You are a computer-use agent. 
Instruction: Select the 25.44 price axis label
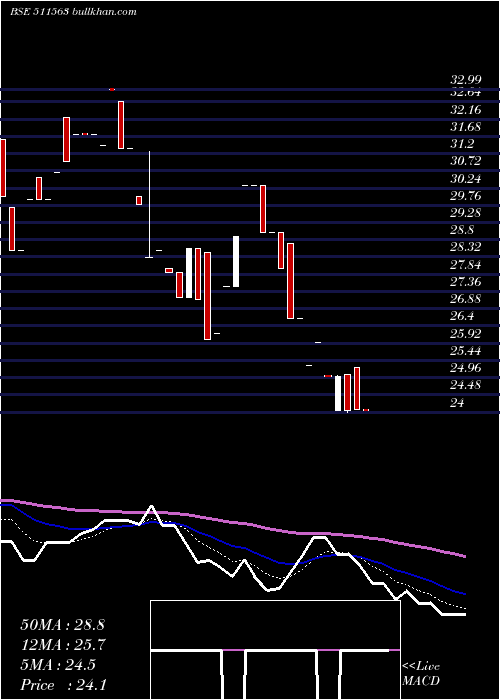click(x=466, y=350)
